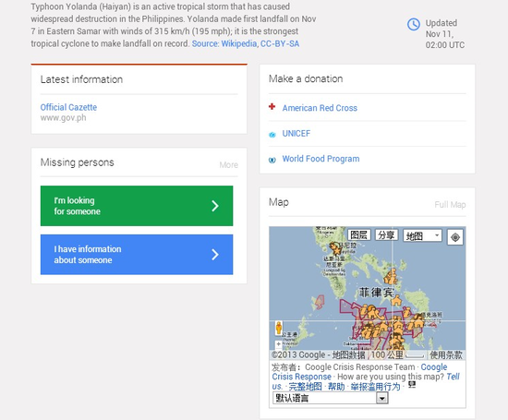
Task: Click the shelter marker above the 菲律宾 label
Action: coord(391,277)
